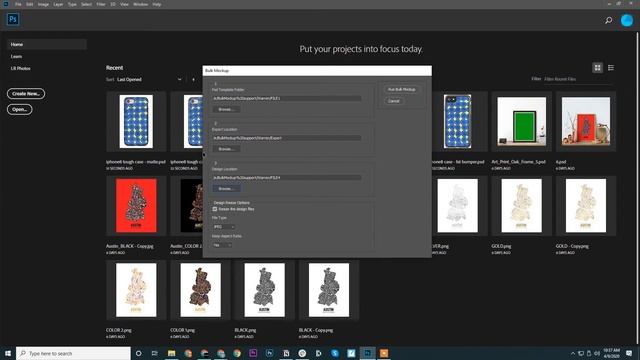Click the active Photoshop taskbar icon
The image size is (640, 360).
[367, 353]
